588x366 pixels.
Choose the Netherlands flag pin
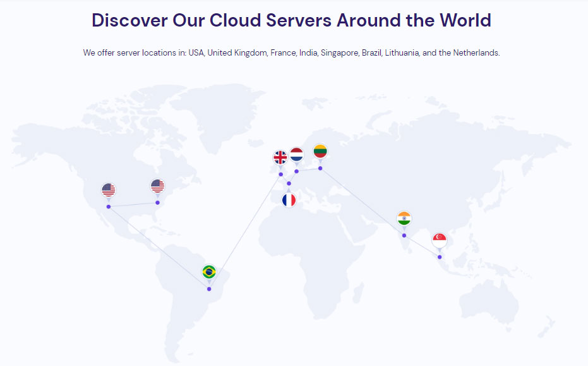click(297, 154)
